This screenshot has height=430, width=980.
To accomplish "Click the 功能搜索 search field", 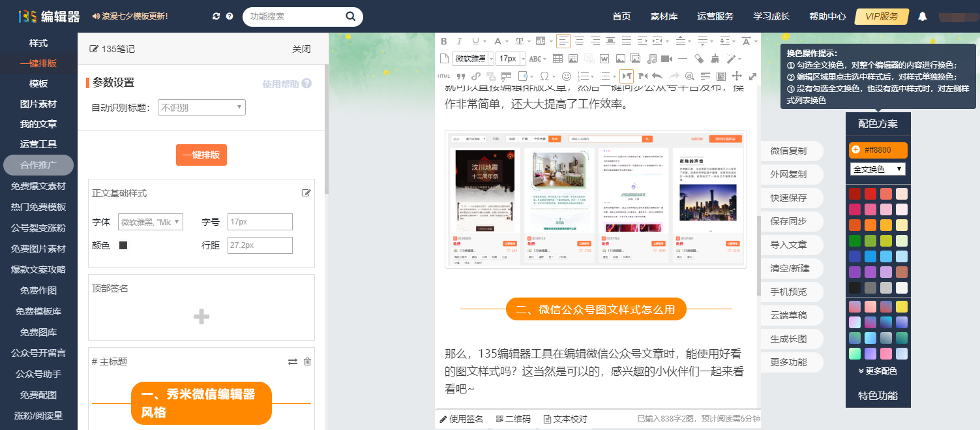I will 293,16.
